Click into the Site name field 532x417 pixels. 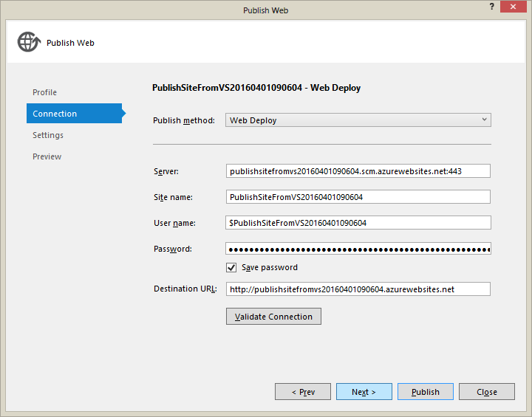(358, 197)
